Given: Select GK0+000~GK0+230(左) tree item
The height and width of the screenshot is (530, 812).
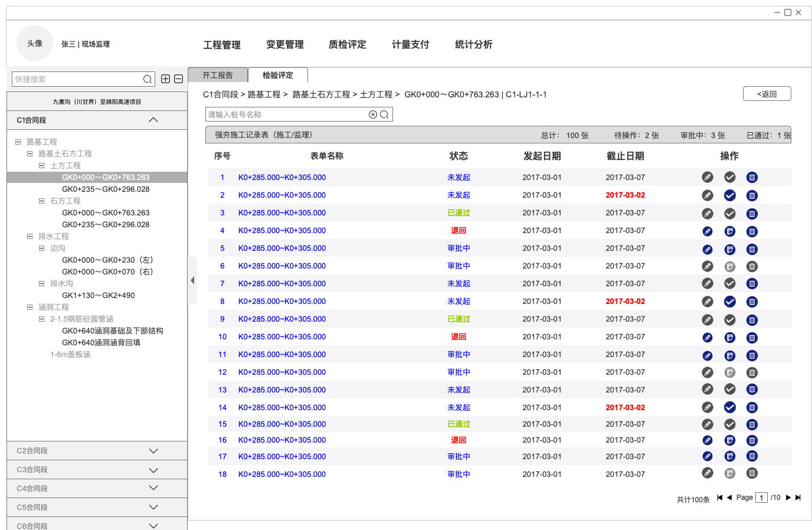Looking at the screenshot, I should 107,260.
